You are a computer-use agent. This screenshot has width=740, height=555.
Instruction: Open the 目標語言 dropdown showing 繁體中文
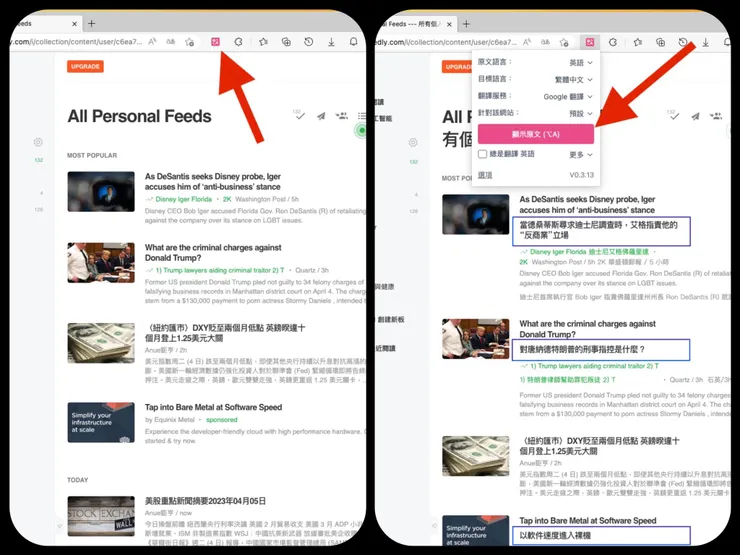573,79
